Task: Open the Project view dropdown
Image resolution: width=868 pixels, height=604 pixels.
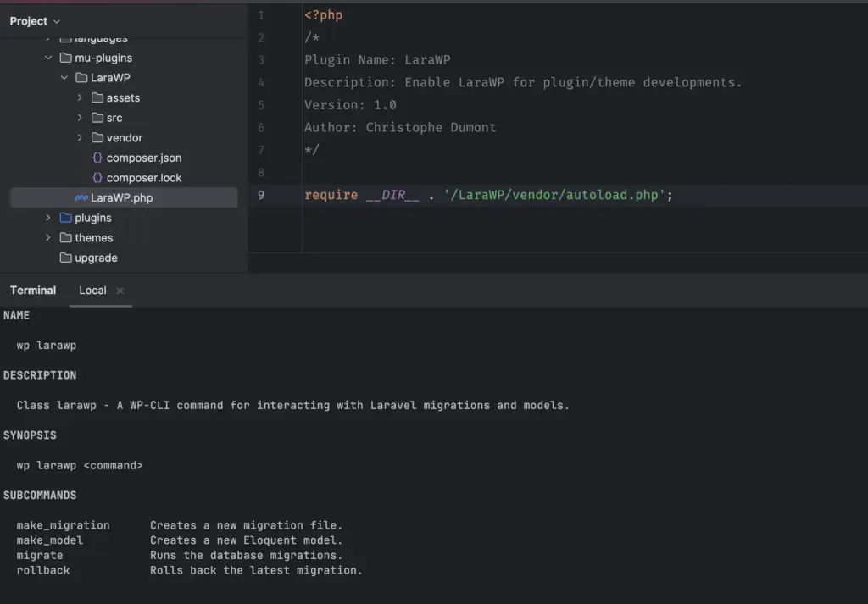Action: coord(34,21)
